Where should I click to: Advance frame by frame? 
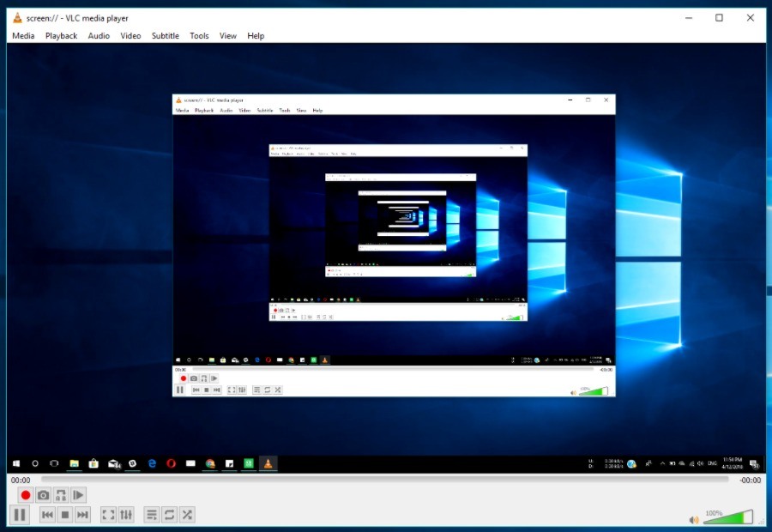[x=78, y=494]
